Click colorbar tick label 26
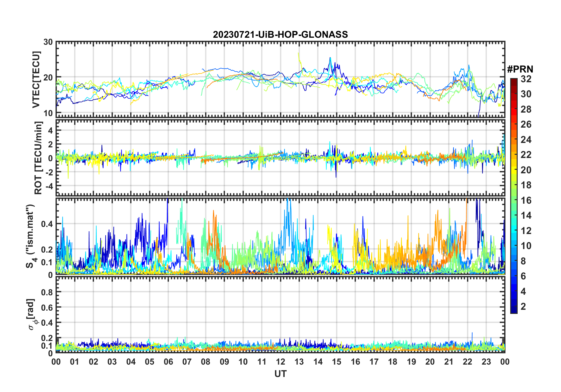561x392 pixels. (526, 124)
